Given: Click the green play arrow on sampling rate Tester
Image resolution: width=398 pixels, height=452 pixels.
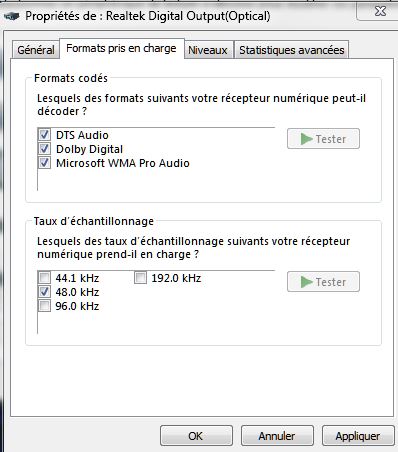Looking at the screenshot, I should 306,282.
